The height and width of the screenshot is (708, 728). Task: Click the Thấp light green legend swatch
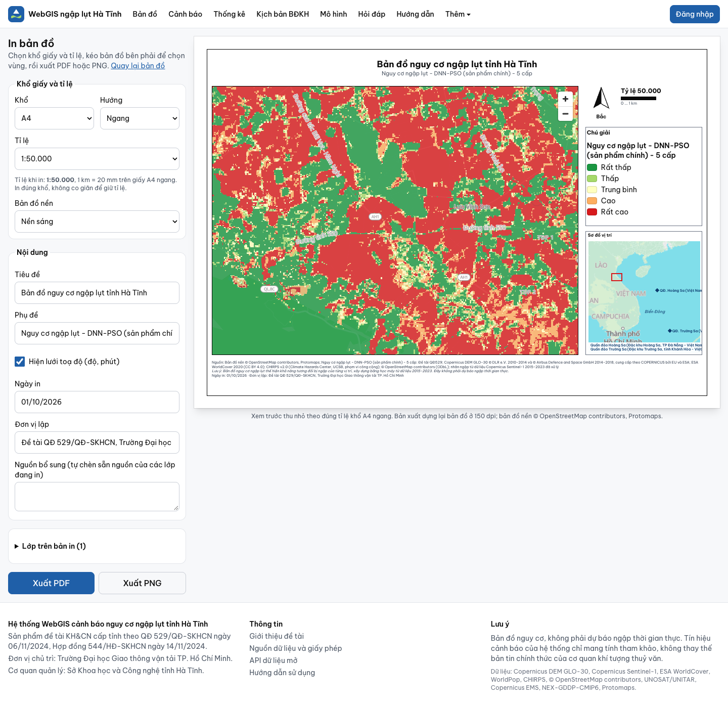point(592,179)
